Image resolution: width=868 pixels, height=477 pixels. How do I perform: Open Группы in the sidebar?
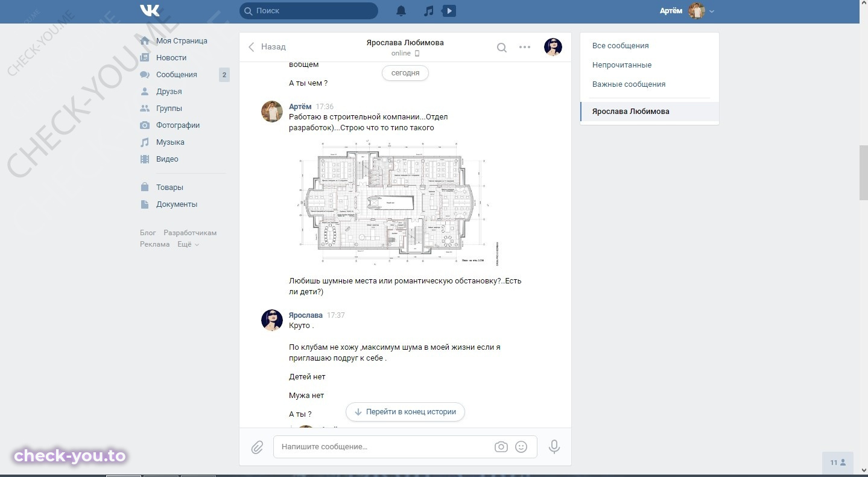(169, 109)
